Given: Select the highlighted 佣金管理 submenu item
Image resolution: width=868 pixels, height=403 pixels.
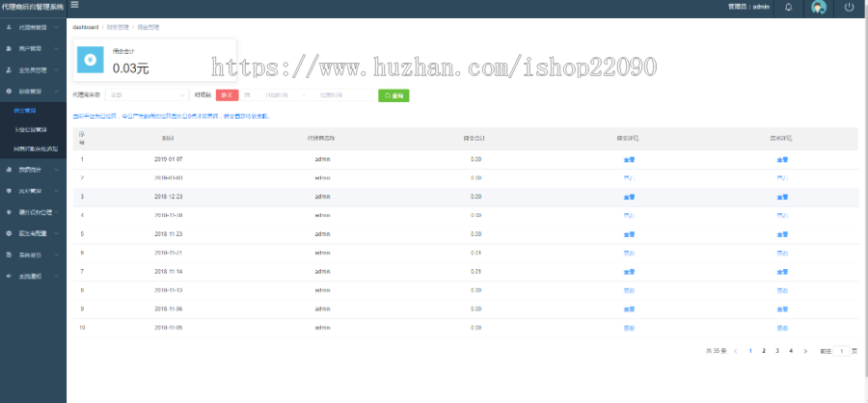Looking at the screenshot, I should click(25, 112).
